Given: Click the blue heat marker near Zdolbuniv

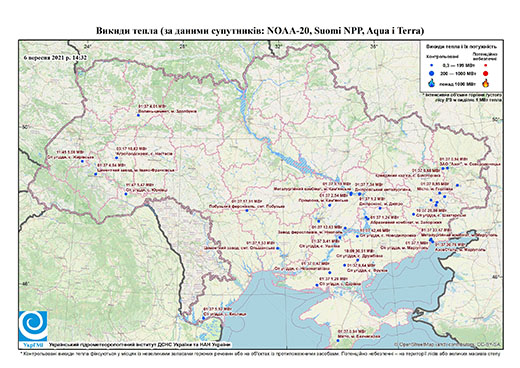Looking at the screenshot, I should point(138,115).
